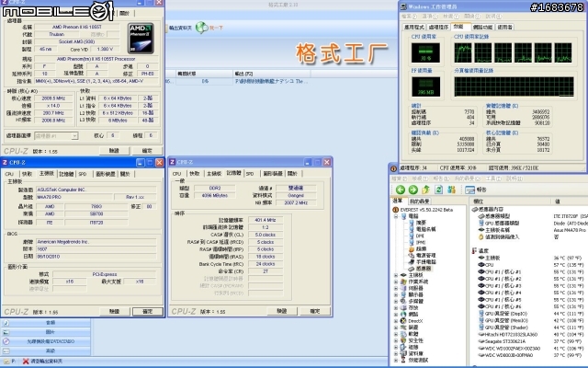The image size is (588, 368).
Task: Click 確定 OK button in mainboard CPU-Z window
Action: pyautogui.click(x=148, y=312)
